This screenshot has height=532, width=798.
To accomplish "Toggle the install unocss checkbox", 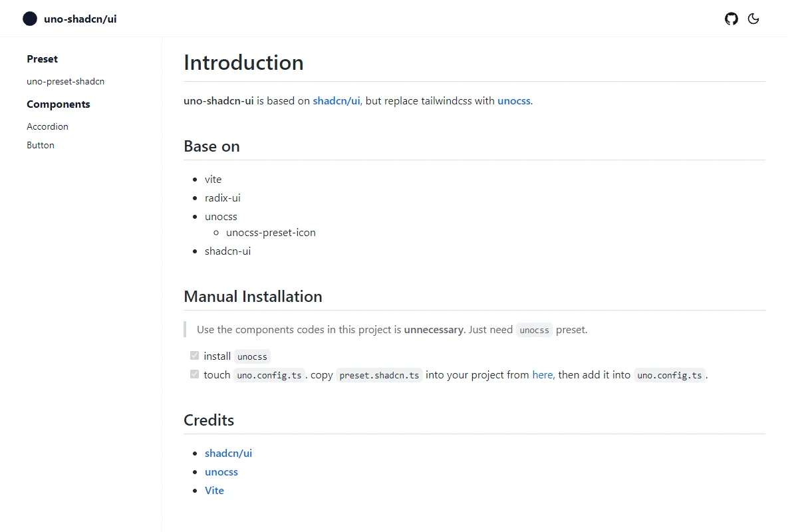I will [194, 356].
